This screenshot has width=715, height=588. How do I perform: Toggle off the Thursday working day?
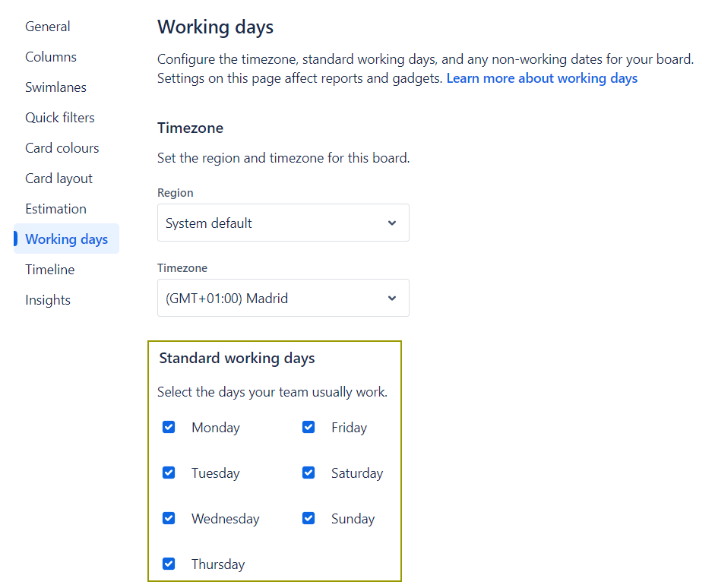pos(169,564)
